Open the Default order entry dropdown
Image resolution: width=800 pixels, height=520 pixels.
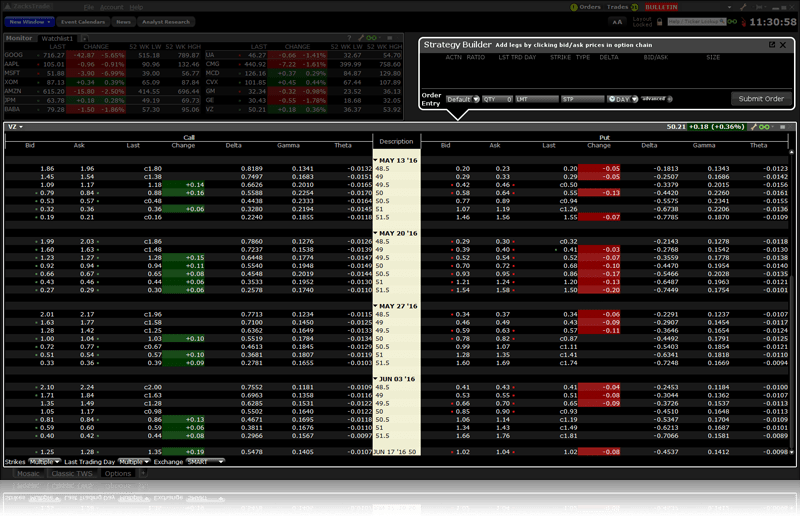pos(463,99)
